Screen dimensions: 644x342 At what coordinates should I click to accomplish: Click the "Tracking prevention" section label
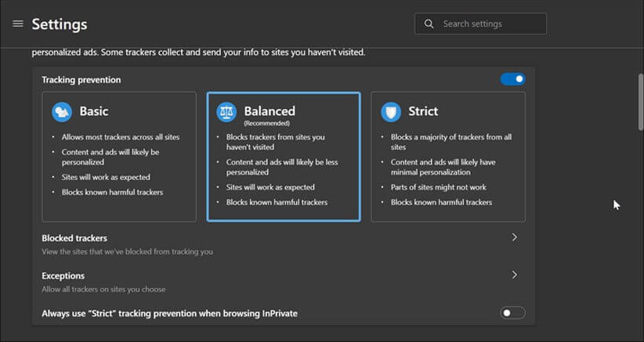[x=81, y=80]
